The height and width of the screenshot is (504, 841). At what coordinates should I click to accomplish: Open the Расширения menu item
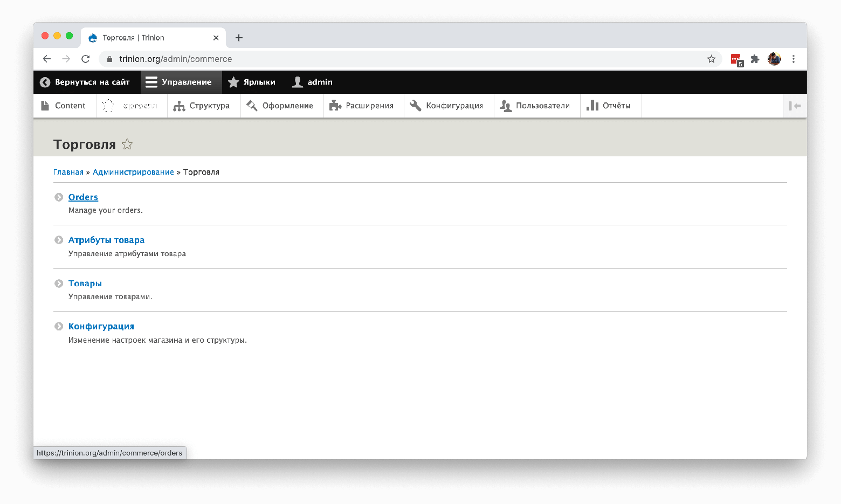click(x=363, y=106)
